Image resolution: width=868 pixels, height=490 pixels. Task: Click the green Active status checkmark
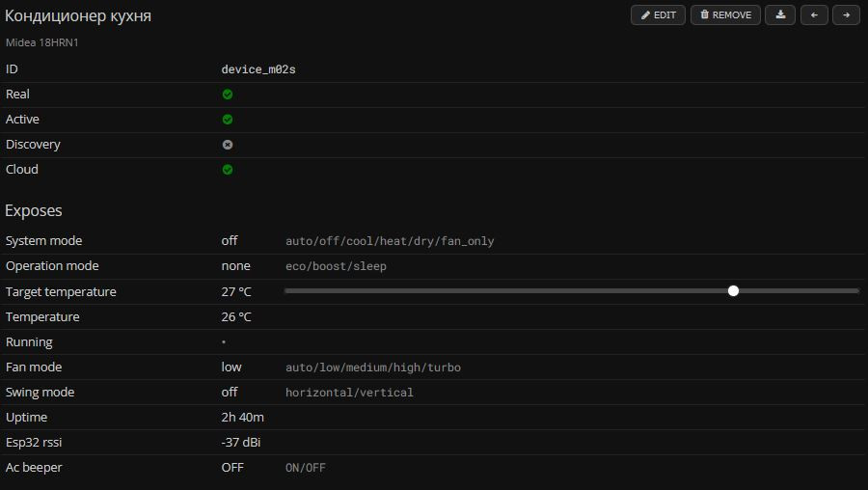[x=228, y=120]
